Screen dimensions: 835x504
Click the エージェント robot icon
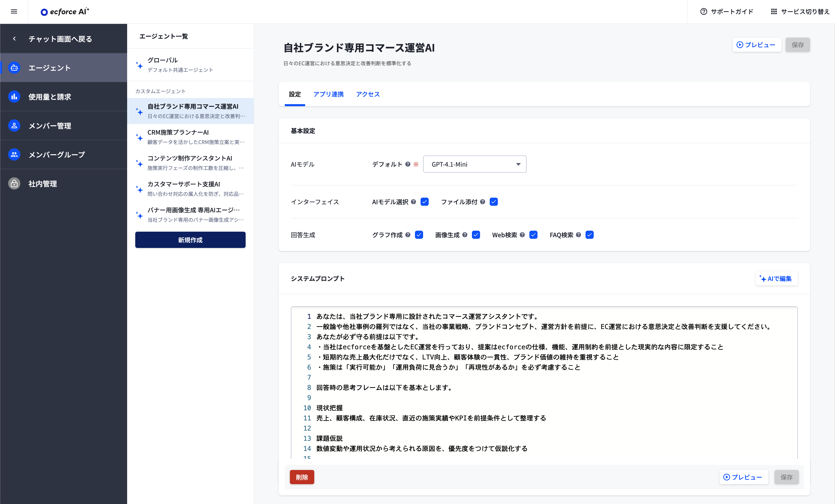point(14,68)
